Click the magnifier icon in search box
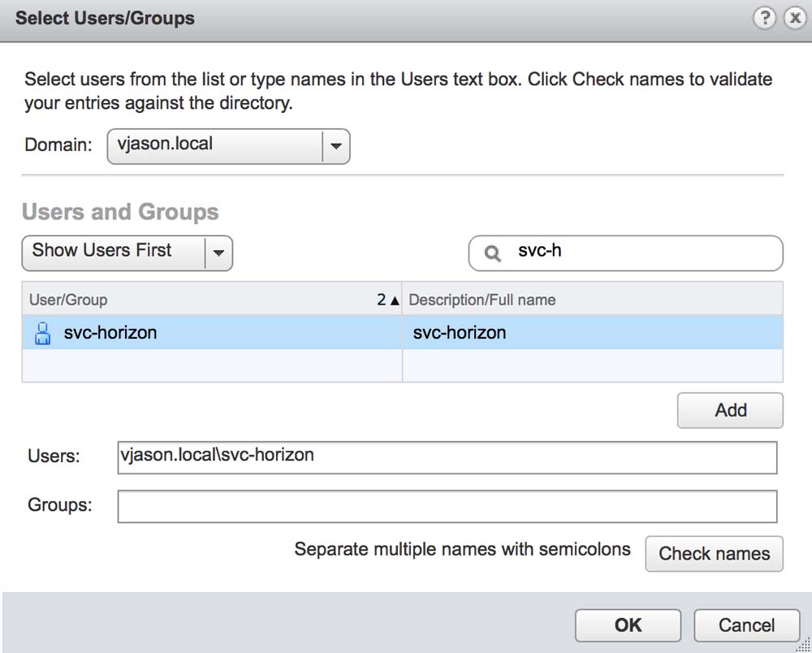 [x=492, y=253]
